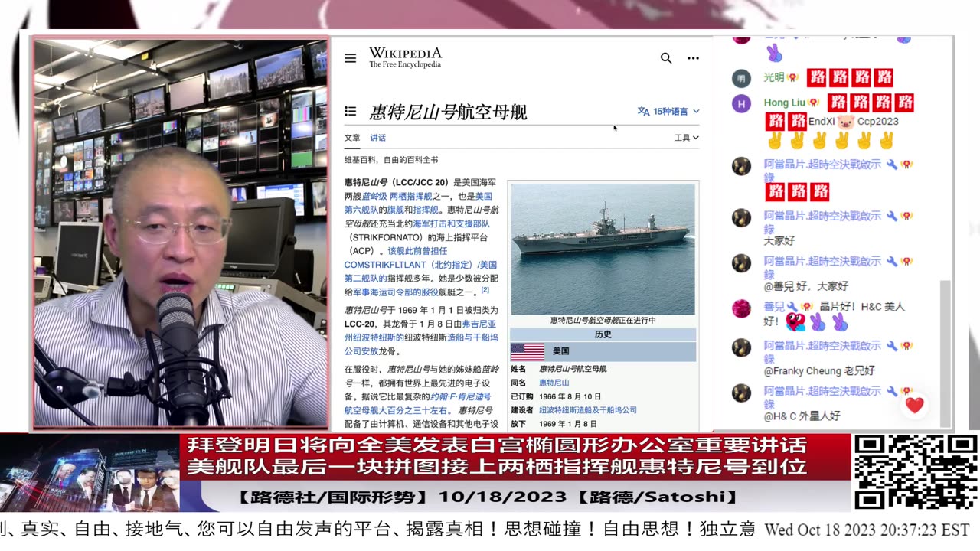980x551 pixels.
Task: Click text 维基百科，自由的百科全书
Action: (x=391, y=160)
